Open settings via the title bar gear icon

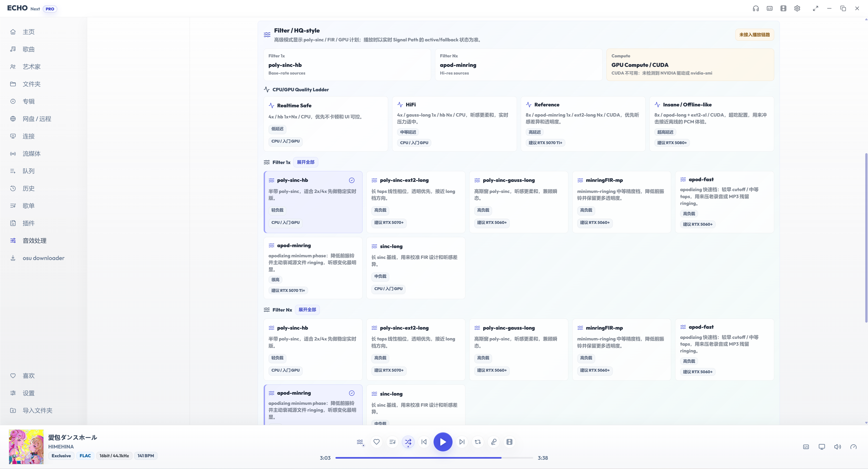click(x=797, y=8)
